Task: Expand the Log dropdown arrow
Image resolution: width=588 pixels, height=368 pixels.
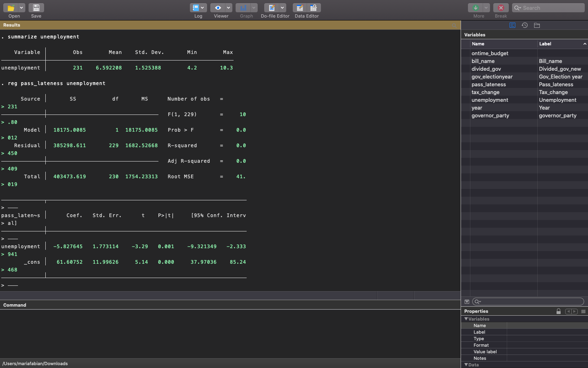Action: pos(203,8)
